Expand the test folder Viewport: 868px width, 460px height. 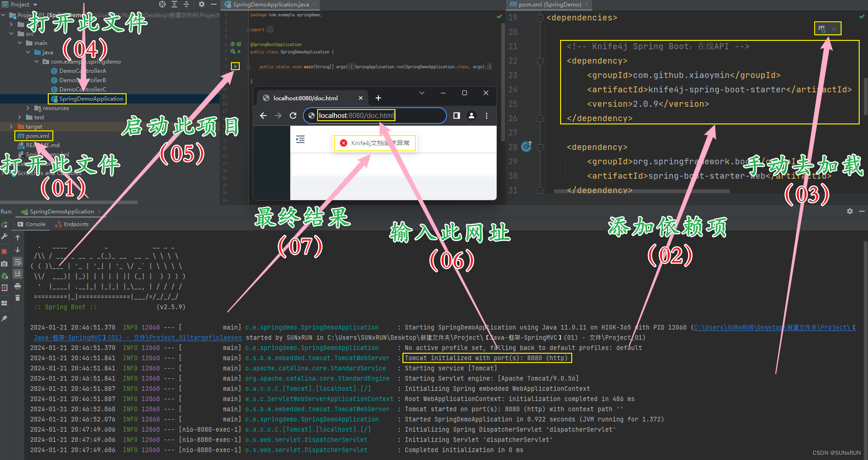(x=19, y=117)
